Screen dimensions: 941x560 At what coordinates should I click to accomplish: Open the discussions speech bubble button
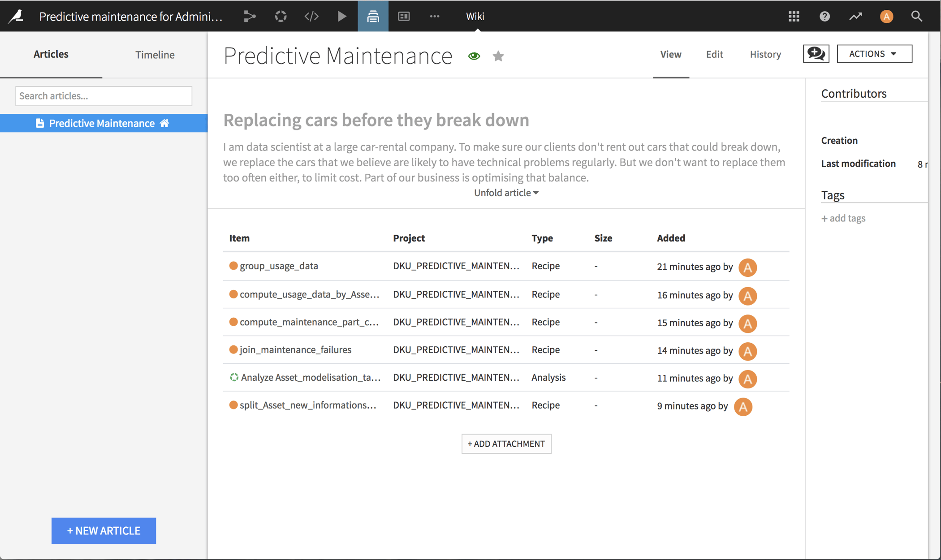point(816,54)
